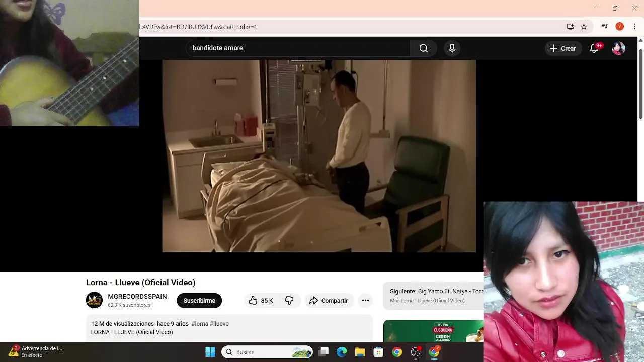This screenshot has height=362, width=644.
Task: Click the 12 M de visualizaciones text
Action: pos(122,324)
